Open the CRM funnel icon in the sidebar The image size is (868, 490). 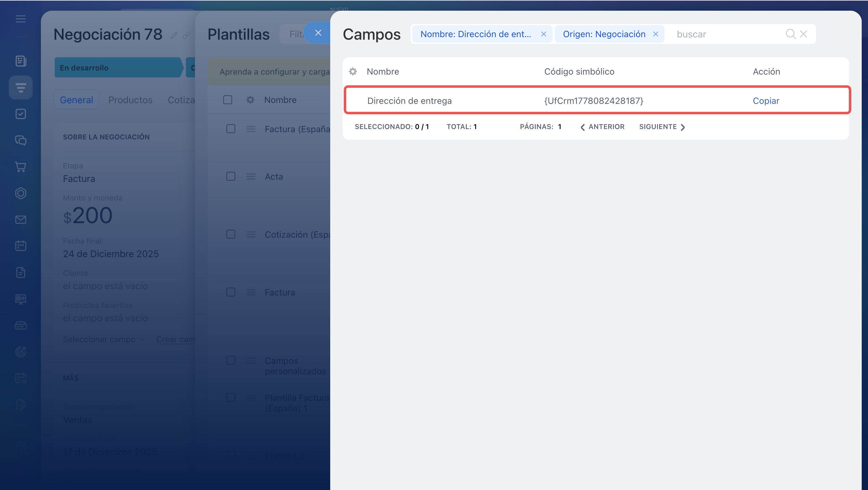point(20,87)
